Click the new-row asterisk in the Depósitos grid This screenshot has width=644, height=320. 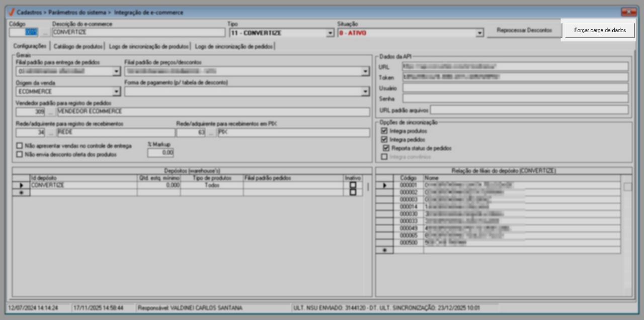tap(21, 192)
